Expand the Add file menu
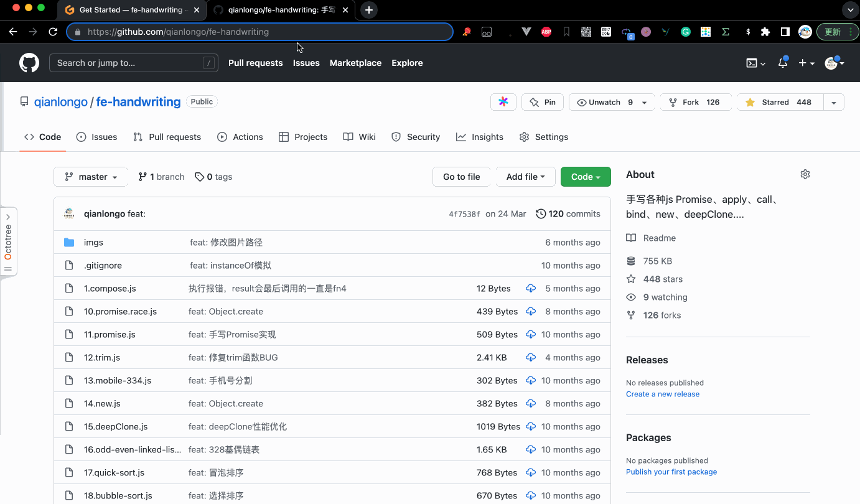Viewport: 860px width, 504px height. click(x=525, y=177)
